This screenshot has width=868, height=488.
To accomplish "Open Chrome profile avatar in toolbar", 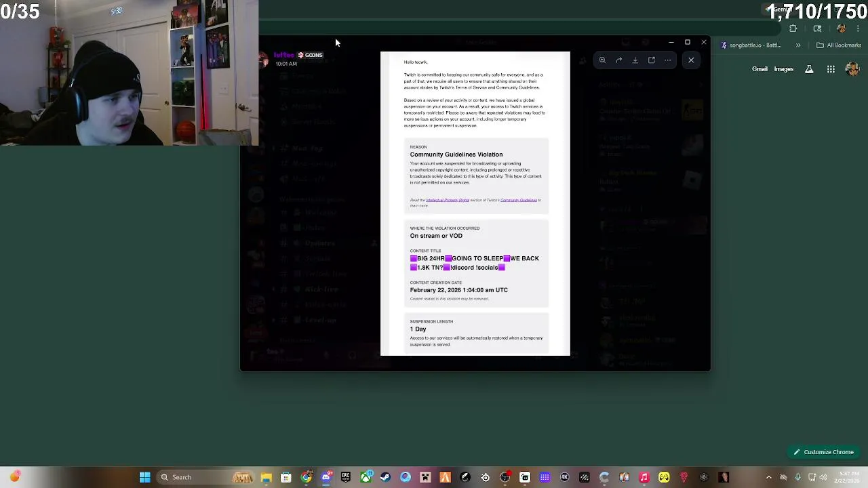I will coord(842,28).
